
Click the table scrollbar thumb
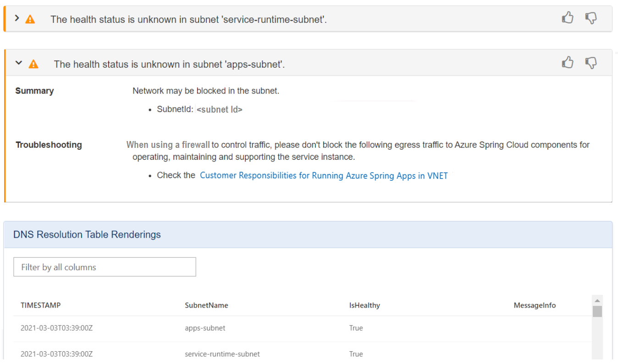[x=597, y=312]
